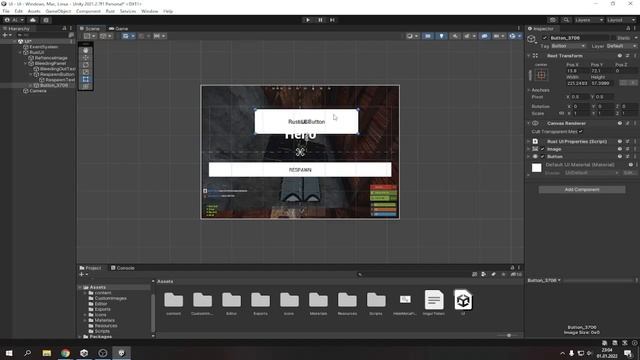This screenshot has height=360, width=640.
Task: Click the Play button
Action: pos(308,20)
